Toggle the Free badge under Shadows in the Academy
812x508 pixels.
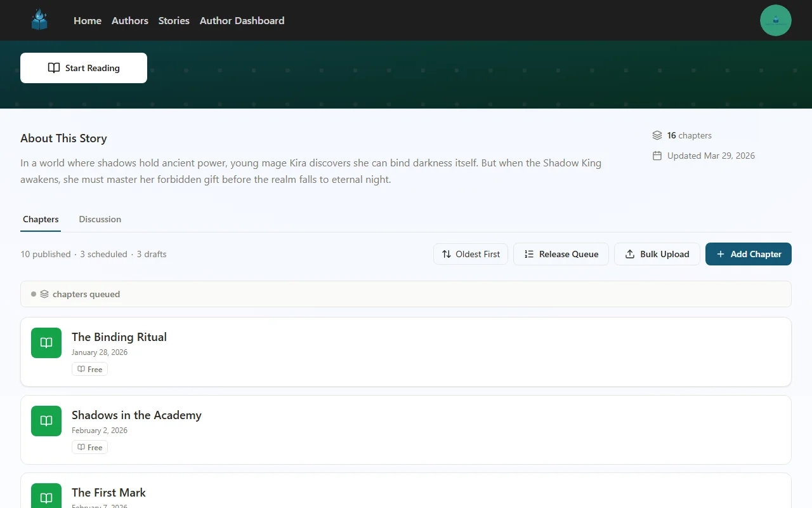(x=89, y=447)
